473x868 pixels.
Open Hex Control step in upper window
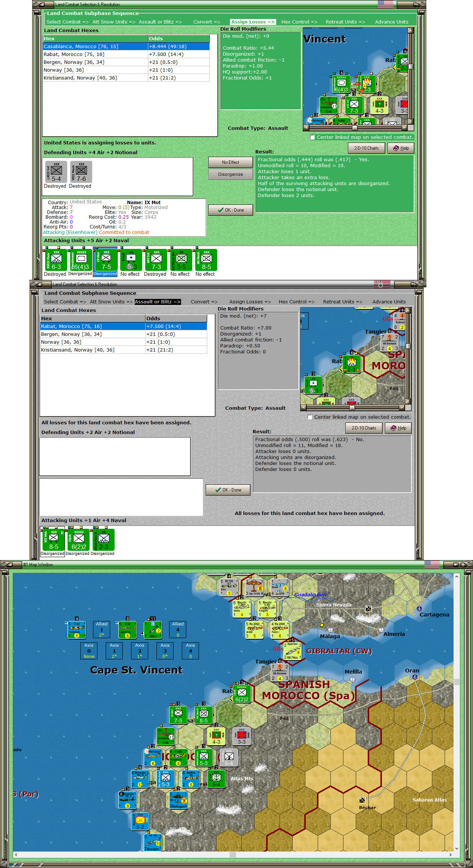pos(299,22)
